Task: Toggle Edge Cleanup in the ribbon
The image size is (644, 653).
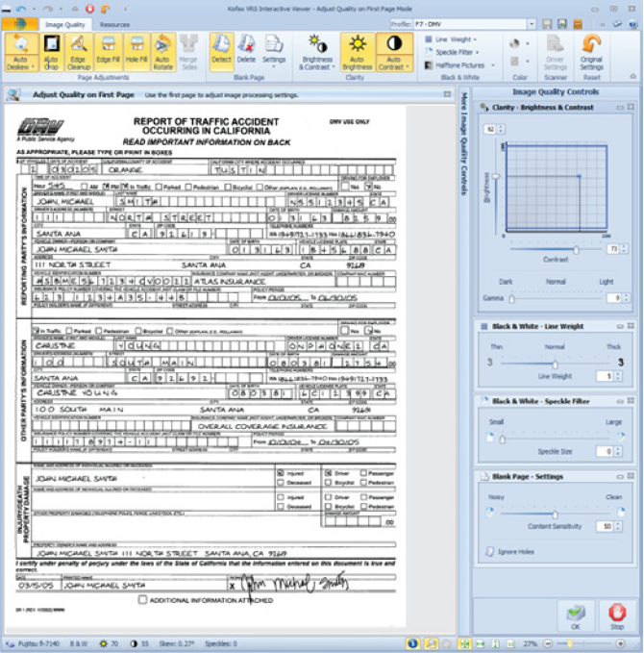Action: point(80,52)
